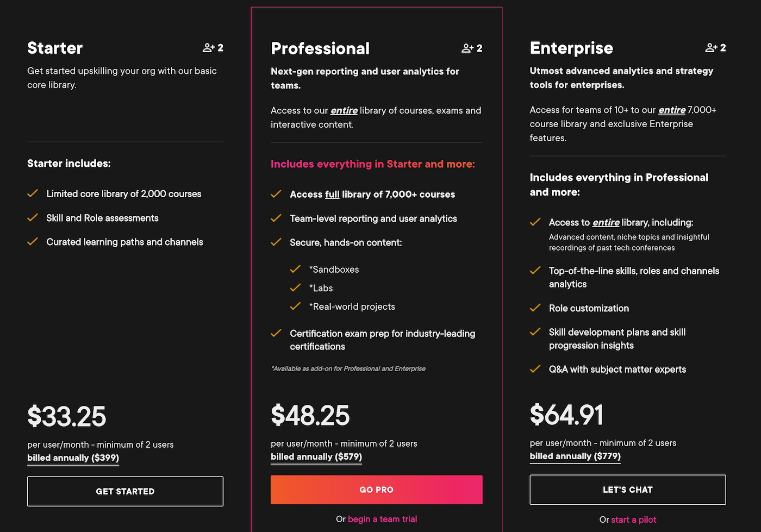761x532 pixels.
Task: Click checkmark beside *Sandboxes item
Action: (295, 269)
